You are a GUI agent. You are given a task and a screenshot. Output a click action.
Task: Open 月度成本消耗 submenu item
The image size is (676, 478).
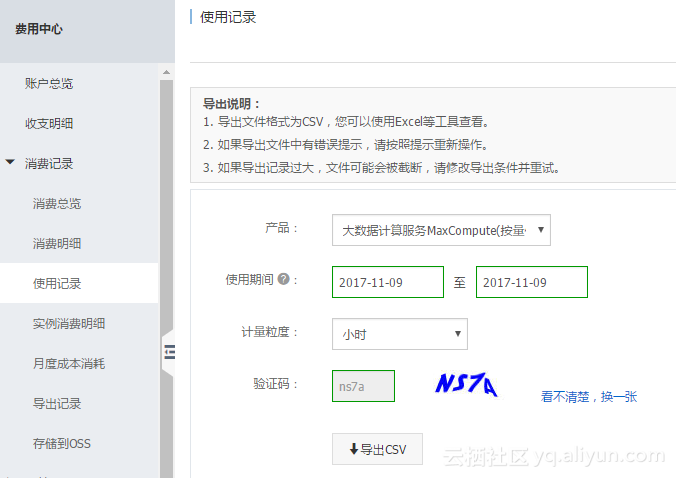tap(69, 364)
